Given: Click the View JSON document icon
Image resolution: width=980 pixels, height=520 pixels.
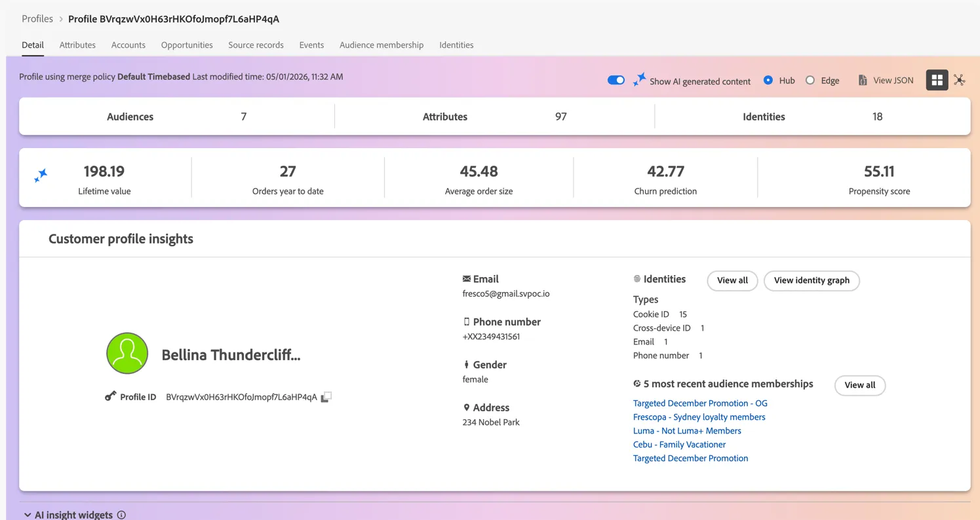Looking at the screenshot, I should (863, 80).
